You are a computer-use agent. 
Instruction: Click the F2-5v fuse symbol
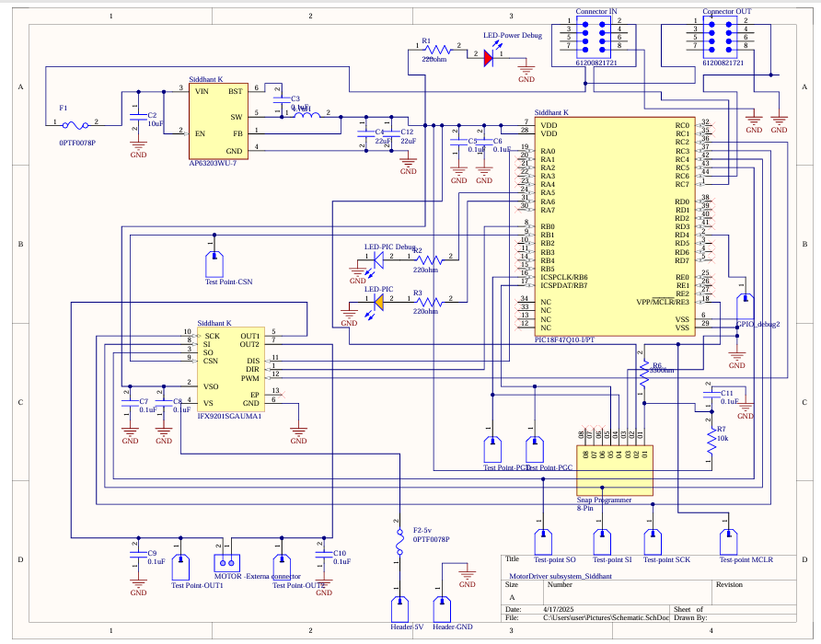point(399,541)
